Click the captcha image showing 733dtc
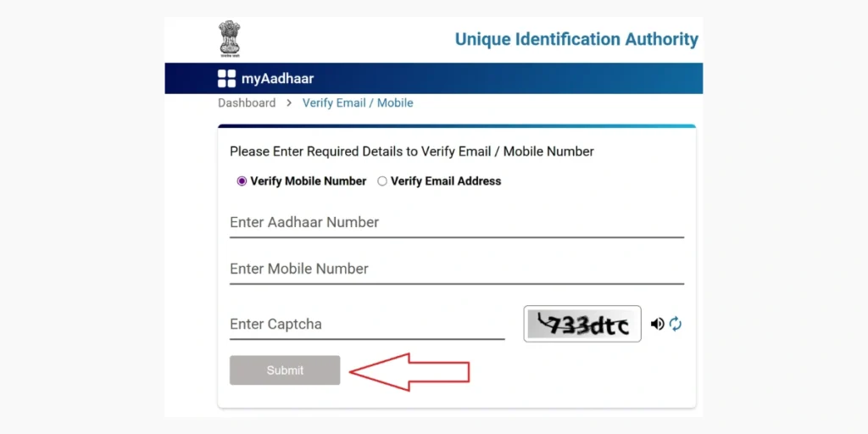This screenshot has height=434, width=868. pyautogui.click(x=582, y=324)
